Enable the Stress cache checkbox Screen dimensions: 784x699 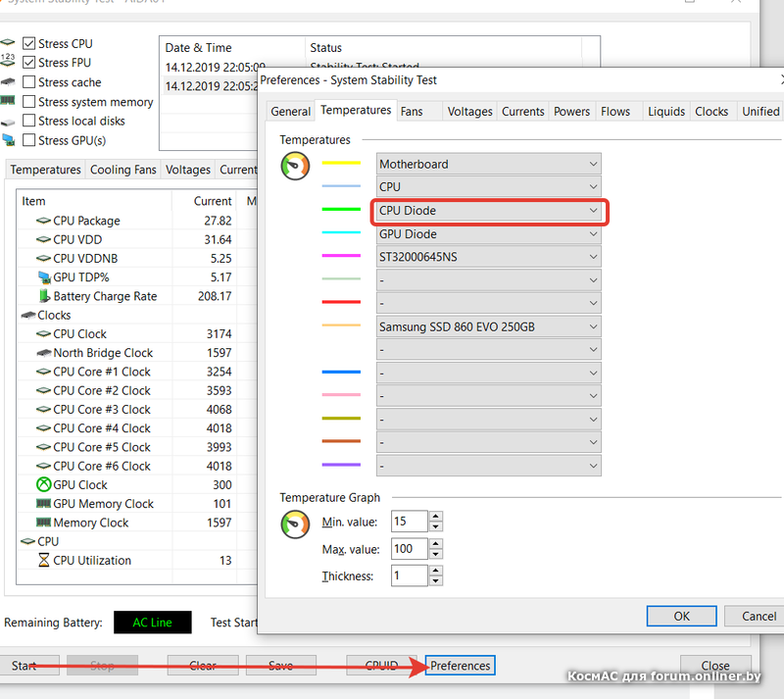point(29,82)
